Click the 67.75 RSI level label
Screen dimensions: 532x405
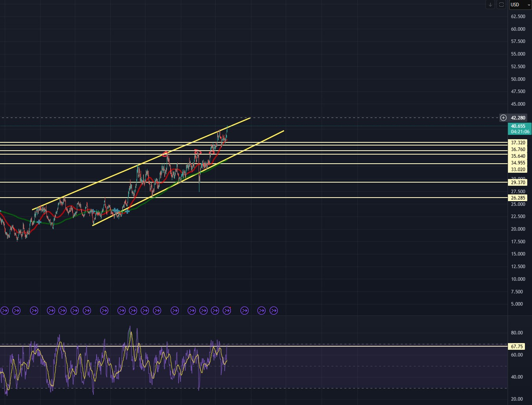point(517,347)
